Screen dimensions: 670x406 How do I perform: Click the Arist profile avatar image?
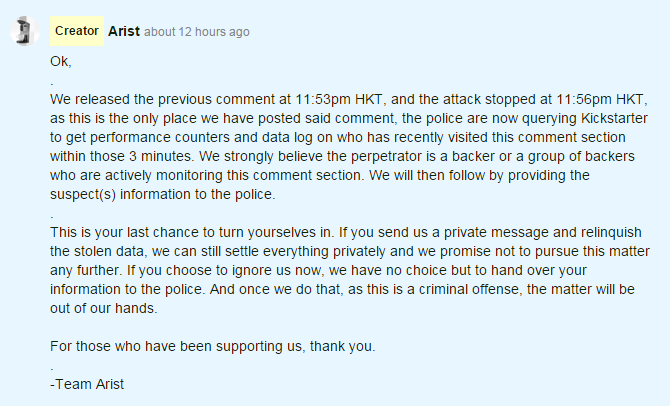24,32
